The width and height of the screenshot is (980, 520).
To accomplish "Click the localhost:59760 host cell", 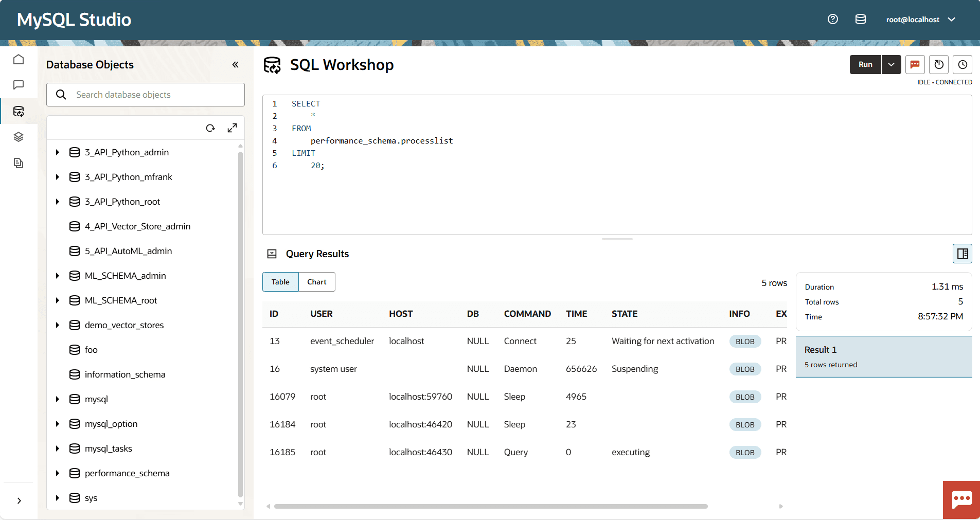I will coord(420,397).
